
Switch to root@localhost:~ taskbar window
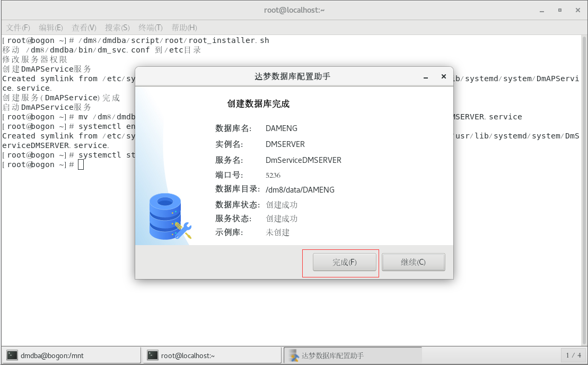point(212,355)
